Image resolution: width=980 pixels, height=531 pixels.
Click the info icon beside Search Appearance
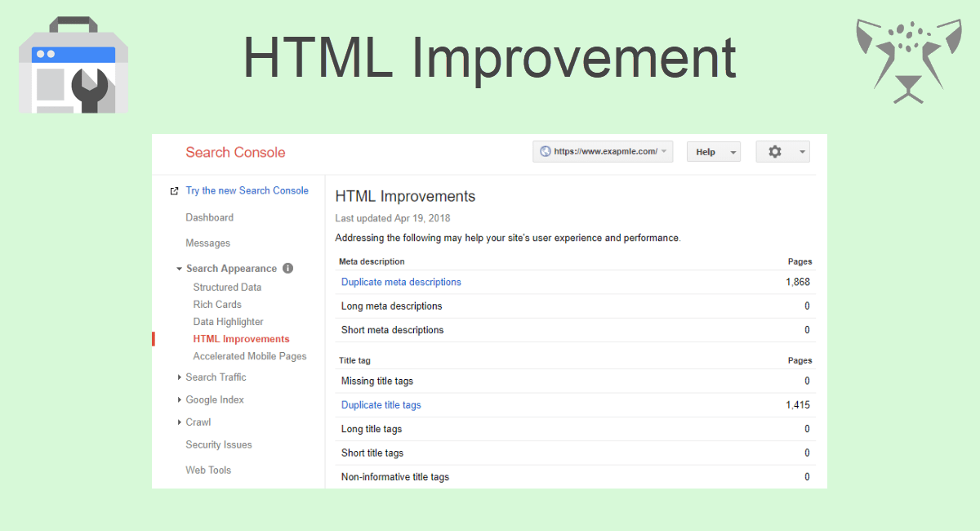[x=287, y=268]
